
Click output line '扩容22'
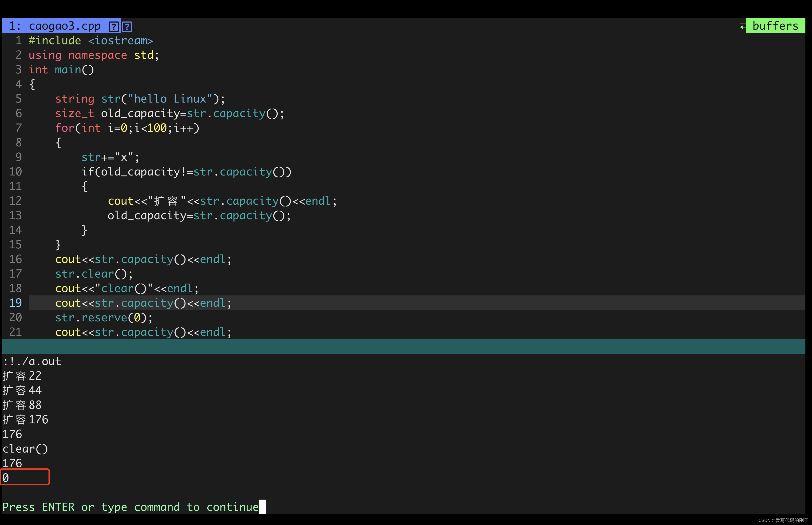(22, 376)
